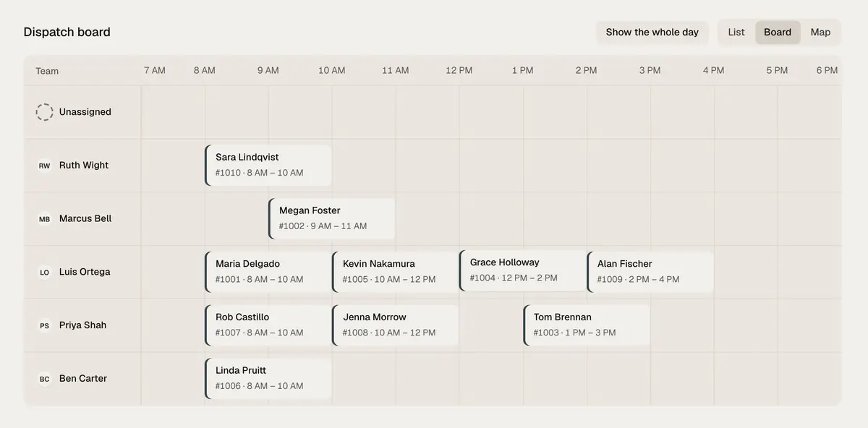Click the 12 PM time header
Image resolution: width=868 pixels, height=428 pixels.
(x=459, y=71)
